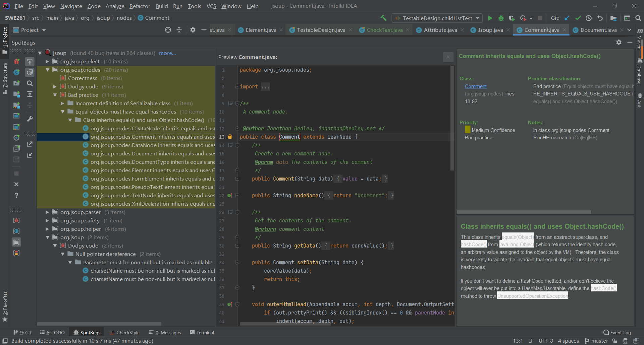
Task: Expand the Dodgy code (9 items) node
Action: tap(55, 87)
